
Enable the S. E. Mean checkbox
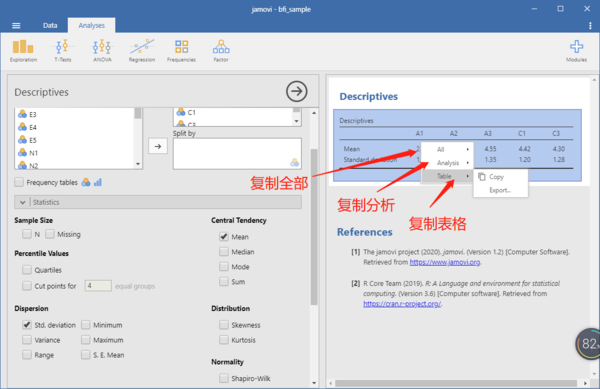coord(86,355)
